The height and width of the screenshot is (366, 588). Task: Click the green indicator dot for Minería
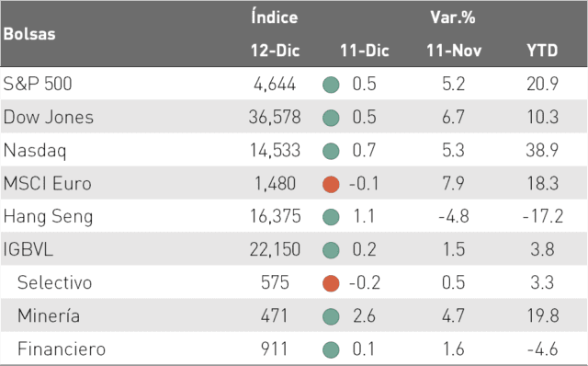[331, 316]
